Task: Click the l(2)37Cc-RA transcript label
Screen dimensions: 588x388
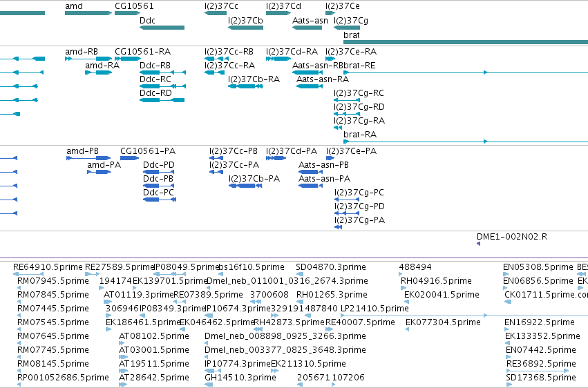Action: point(229,65)
